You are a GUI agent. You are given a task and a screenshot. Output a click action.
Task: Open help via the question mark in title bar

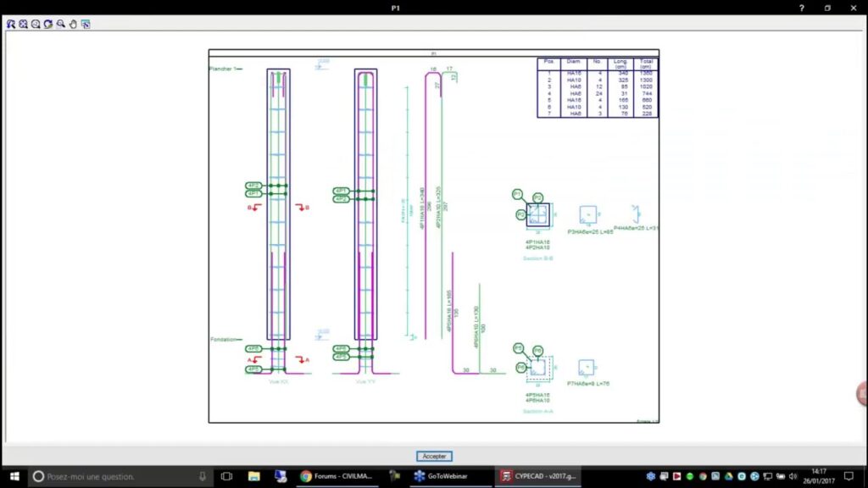point(802,8)
